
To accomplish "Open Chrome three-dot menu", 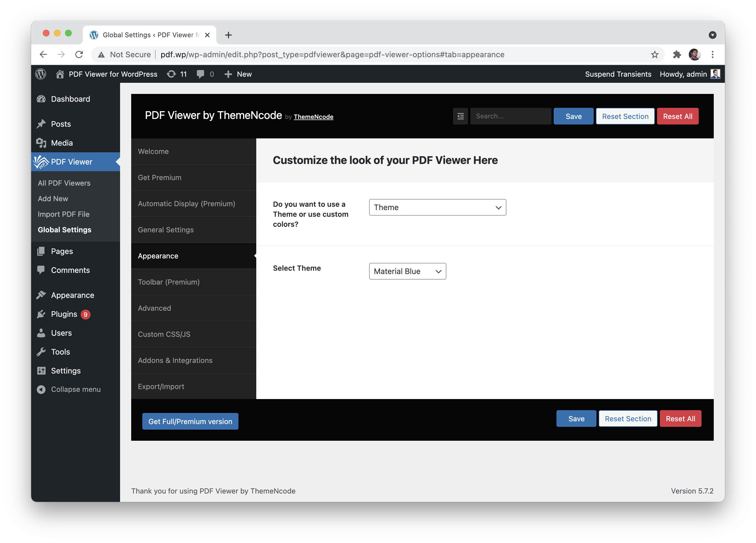I will click(713, 54).
